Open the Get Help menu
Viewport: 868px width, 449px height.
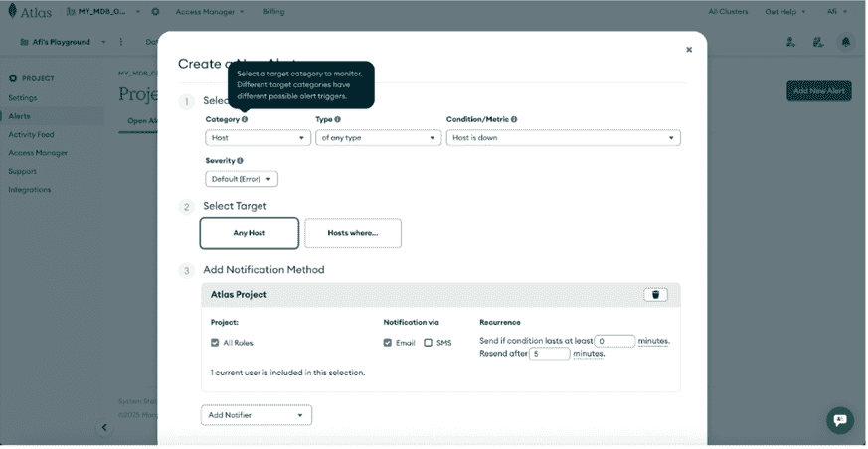(784, 12)
